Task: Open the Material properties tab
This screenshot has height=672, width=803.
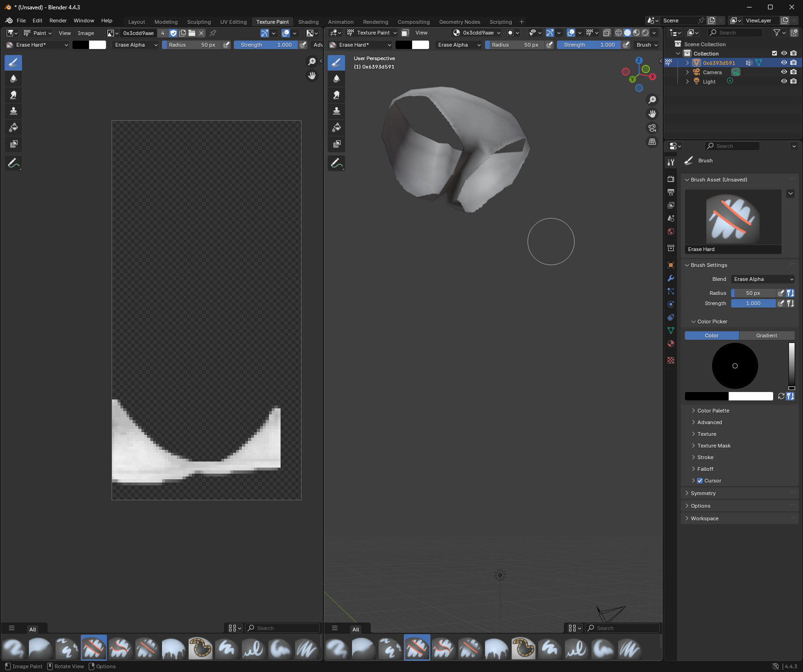Action: [671, 343]
